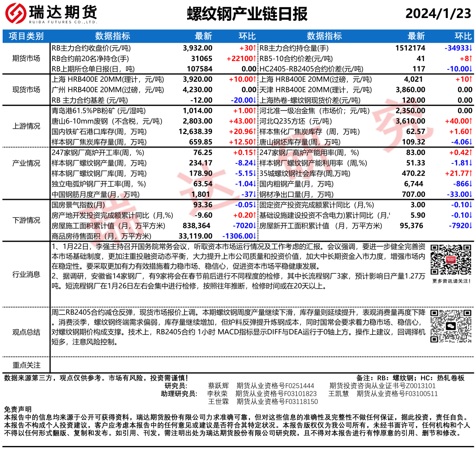Click the PB fines price 1,014.00

pyautogui.click(x=198, y=111)
